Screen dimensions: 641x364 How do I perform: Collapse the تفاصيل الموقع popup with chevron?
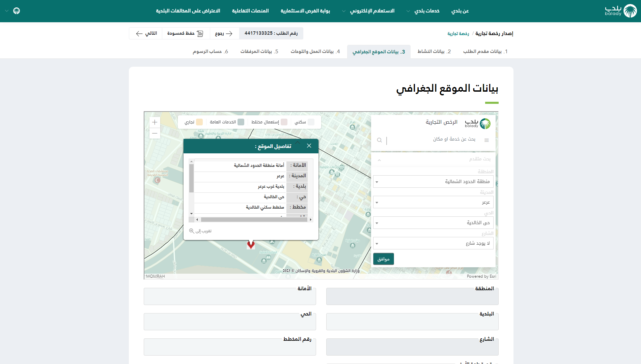(x=298, y=143)
